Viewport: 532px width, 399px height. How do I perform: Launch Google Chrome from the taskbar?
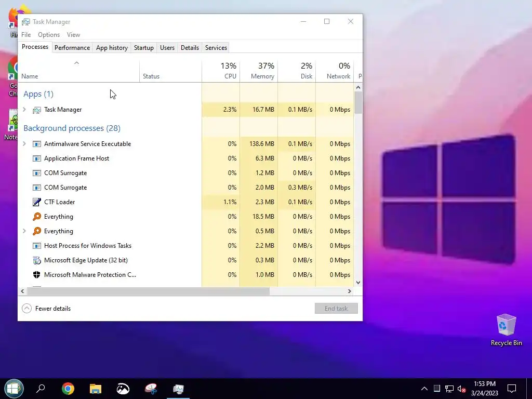(68, 389)
